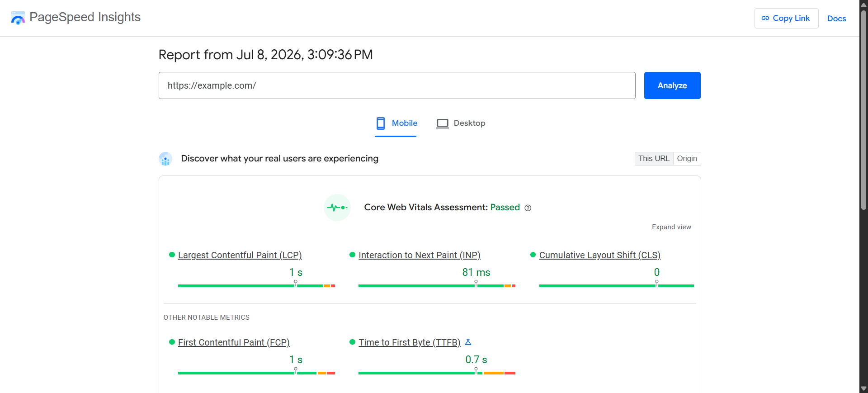
Task: Click the page vertical scrollbar thumb
Action: [863, 110]
